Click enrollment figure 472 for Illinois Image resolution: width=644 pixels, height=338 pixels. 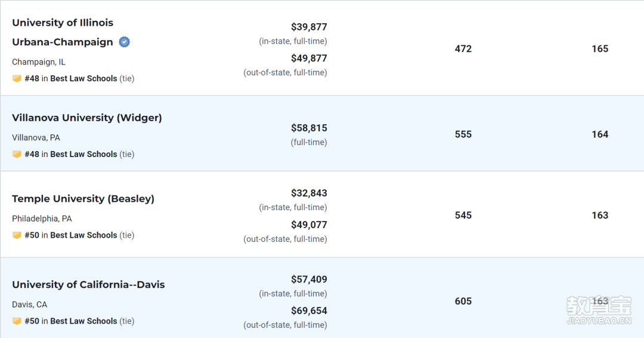tap(463, 49)
